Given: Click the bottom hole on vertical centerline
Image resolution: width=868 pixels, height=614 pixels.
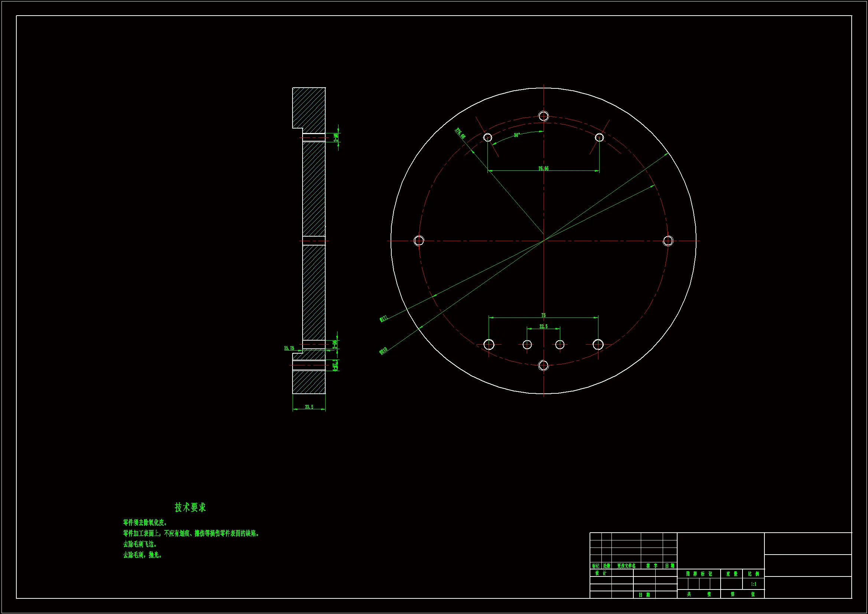Looking at the screenshot, I should tap(543, 366).
